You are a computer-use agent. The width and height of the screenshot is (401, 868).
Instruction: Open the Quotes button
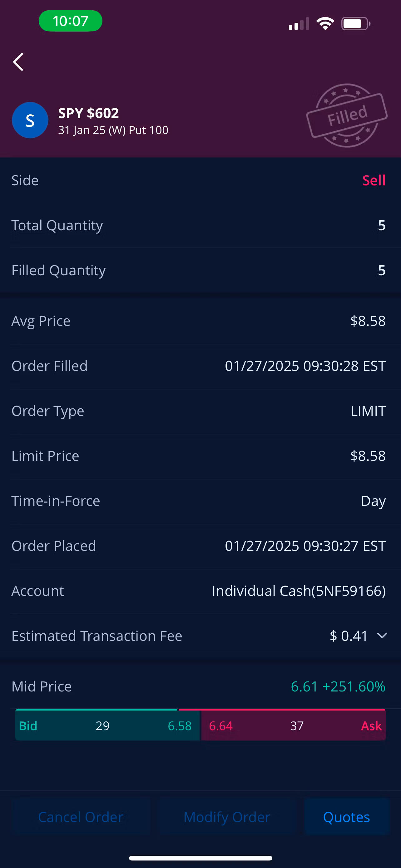point(346,817)
